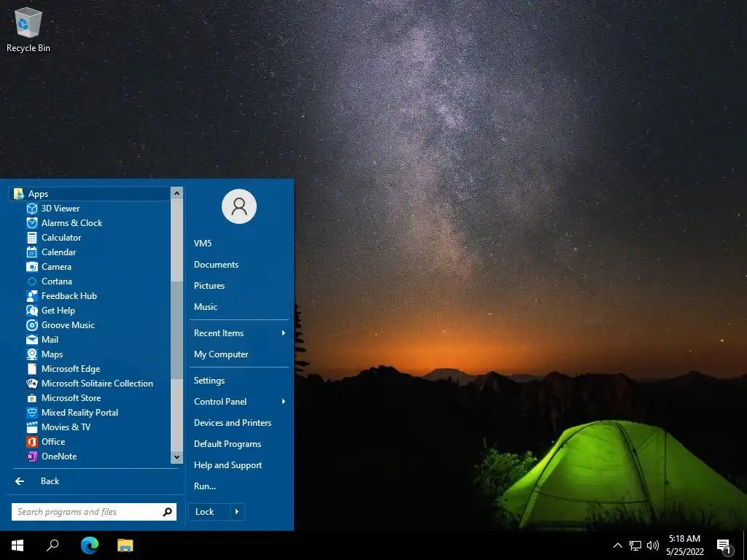This screenshot has height=560, width=747.
Task: Open the Mail envelope icon
Action: [x=32, y=340]
